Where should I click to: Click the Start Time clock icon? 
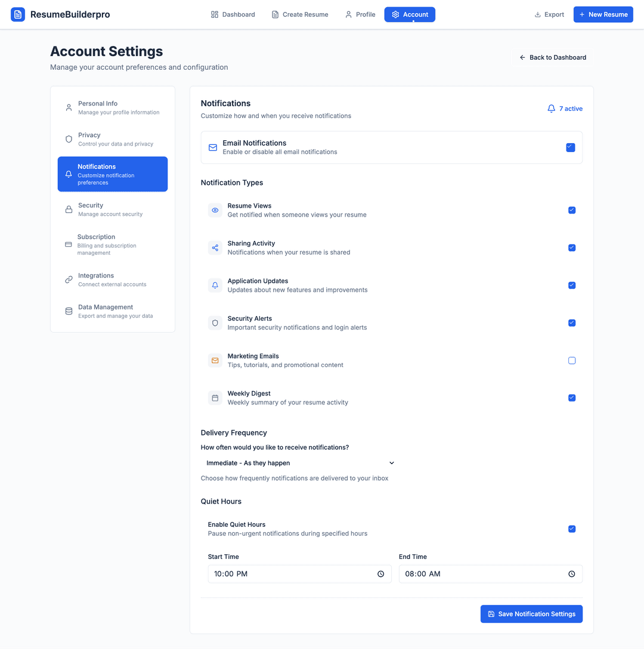tap(380, 574)
